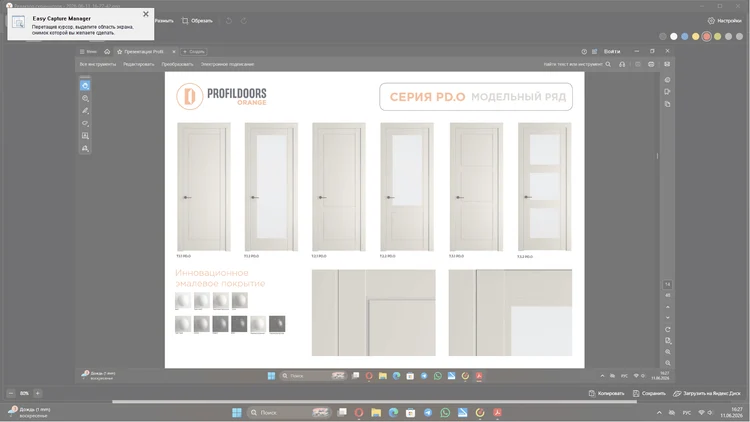Screen dimensions: 750x422
Task: Open the Редактировать menu item
Action: pyautogui.click(x=139, y=64)
